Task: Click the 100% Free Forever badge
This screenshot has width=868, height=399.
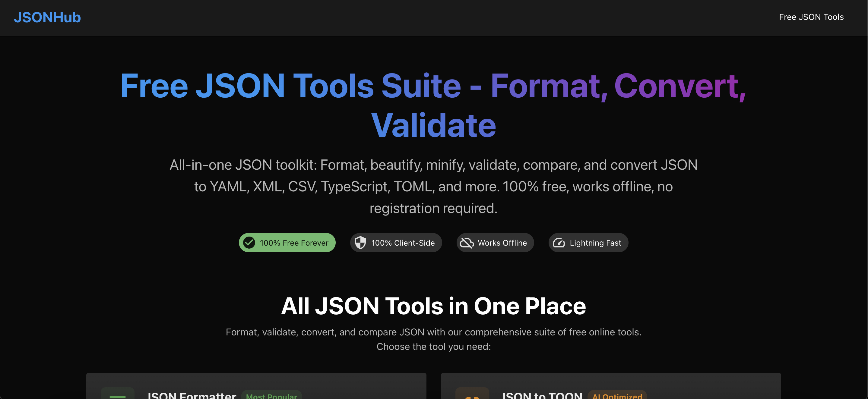Action: click(287, 242)
